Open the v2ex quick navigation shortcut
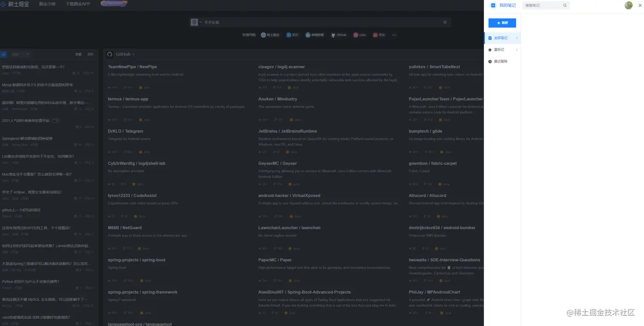 click(359, 35)
